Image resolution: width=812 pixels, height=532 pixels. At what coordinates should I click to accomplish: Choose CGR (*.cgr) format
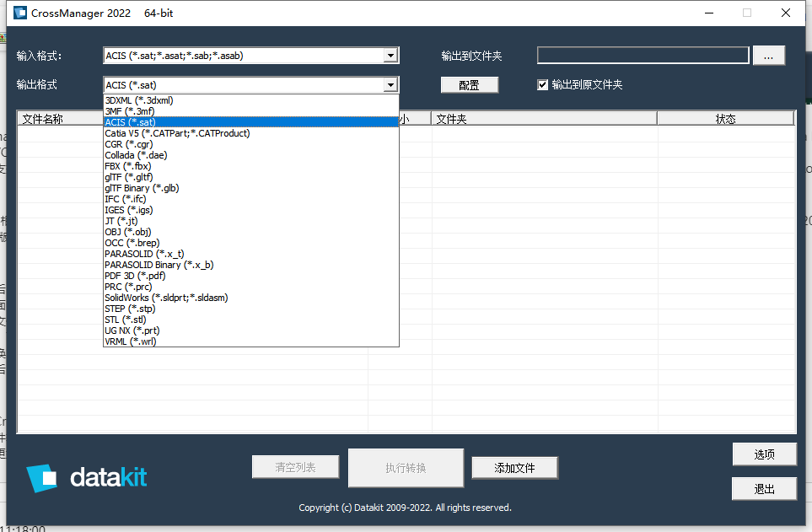(x=251, y=144)
